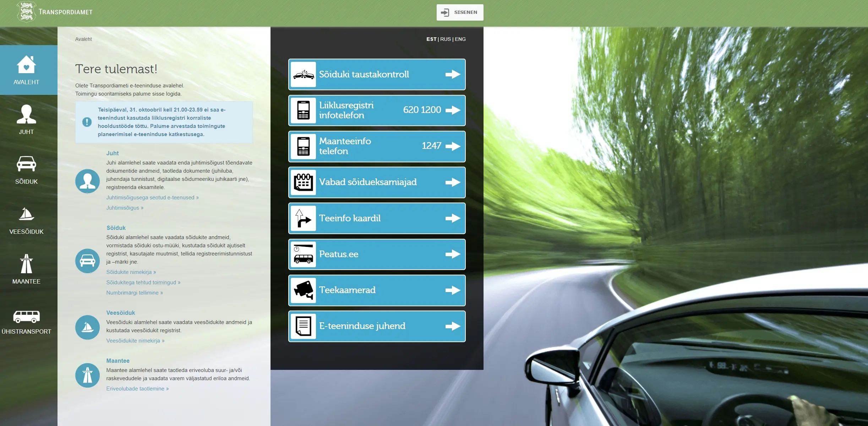Image resolution: width=868 pixels, height=426 pixels.
Task: Click the exclamation info icon in notice box
Action: pos(87,122)
